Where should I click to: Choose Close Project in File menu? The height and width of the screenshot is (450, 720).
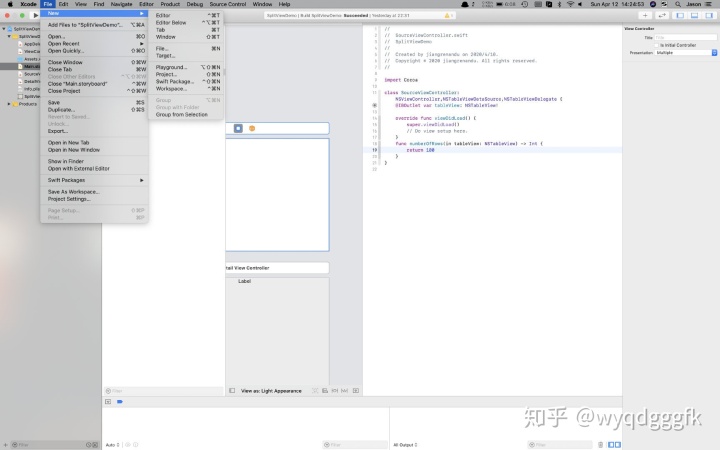click(94, 91)
